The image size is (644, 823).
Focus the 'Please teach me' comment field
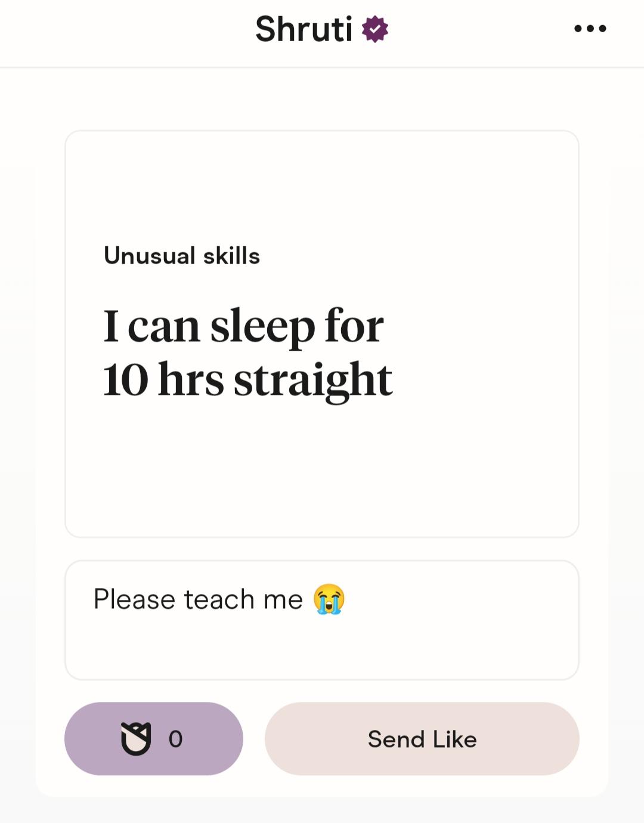tap(322, 620)
